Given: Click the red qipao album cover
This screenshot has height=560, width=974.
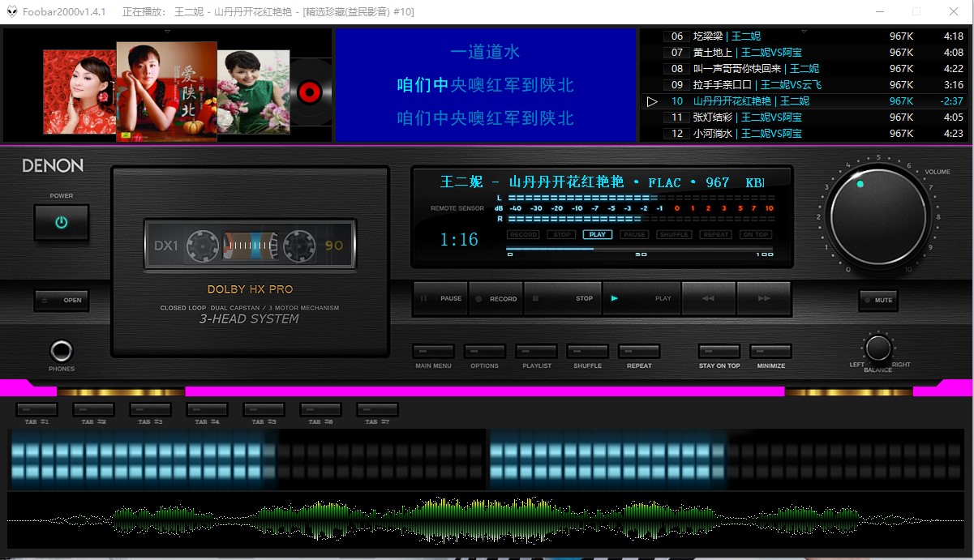Looking at the screenshot, I should 79,92.
